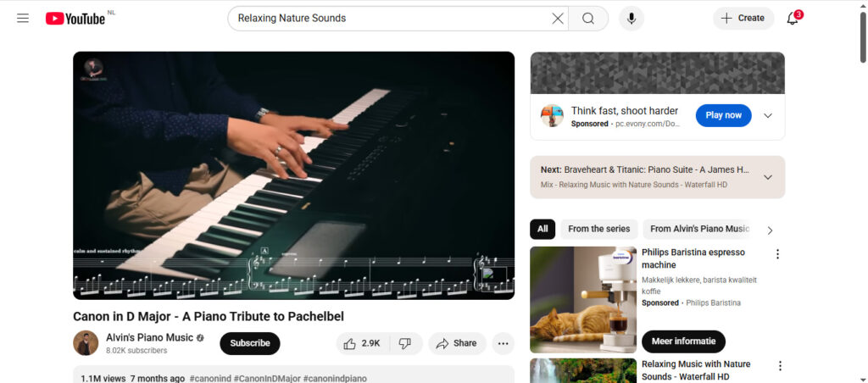The height and width of the screenshot is (383, 868).
Task: Subscribe to Alvin's Piano Music
Action: [250, 343]
